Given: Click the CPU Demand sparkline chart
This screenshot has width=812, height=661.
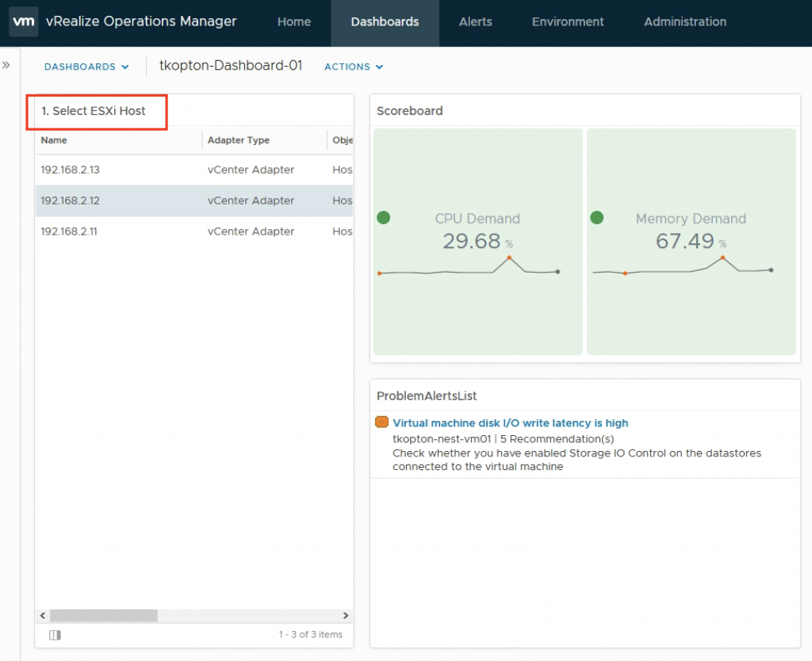Looking at the screenshot, I should 469,266.
